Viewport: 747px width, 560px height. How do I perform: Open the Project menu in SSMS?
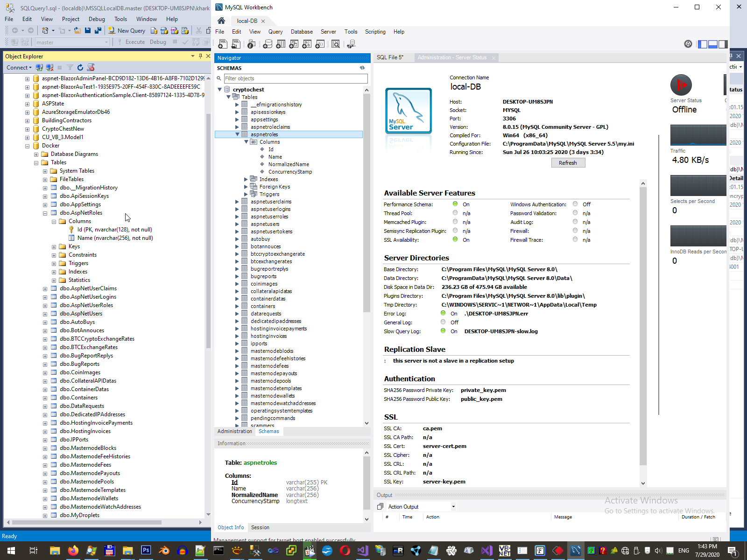pos(70,19)
